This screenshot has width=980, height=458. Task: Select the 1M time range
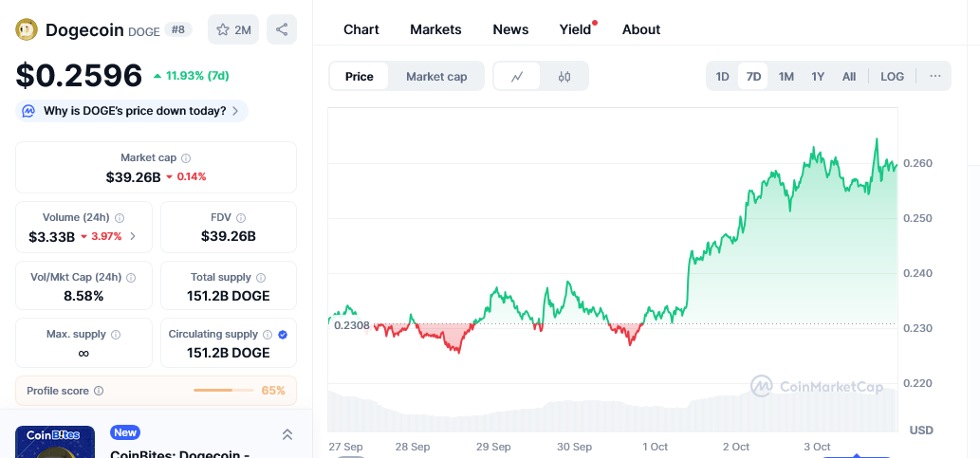coord(786,77)
